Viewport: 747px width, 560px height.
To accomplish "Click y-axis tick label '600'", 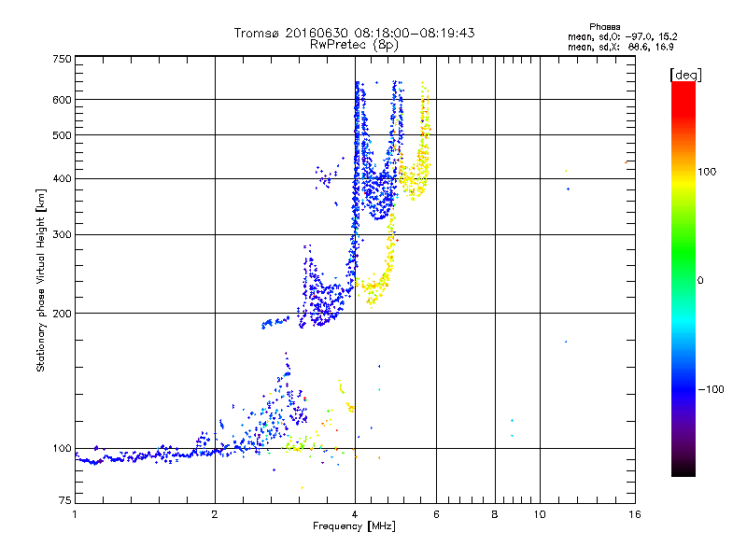I will click(x=62, y=100).
